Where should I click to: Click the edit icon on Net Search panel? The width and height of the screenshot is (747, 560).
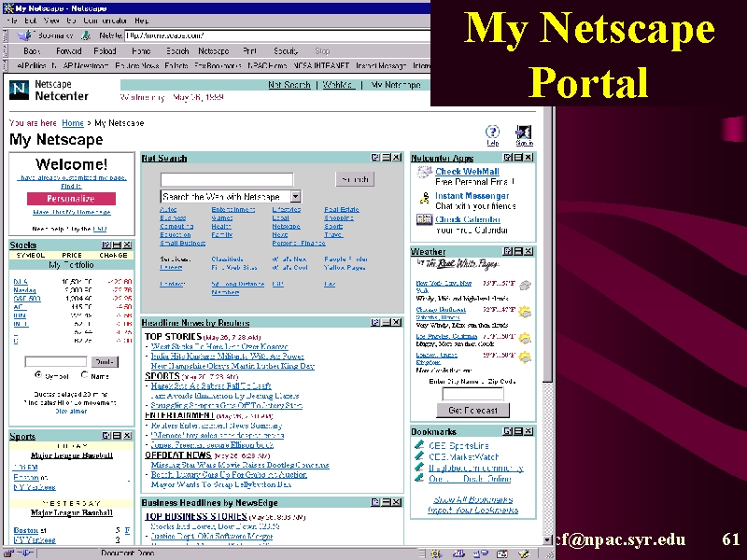tap(375, 157)
